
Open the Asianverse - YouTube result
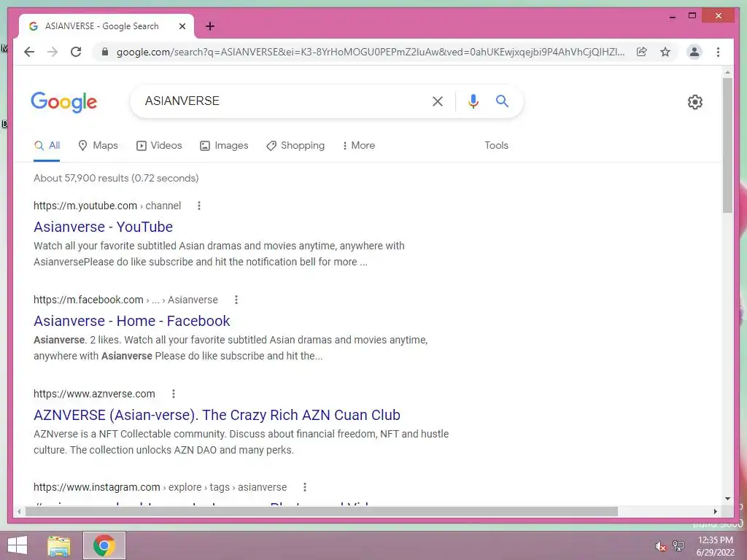click(103, 227)
